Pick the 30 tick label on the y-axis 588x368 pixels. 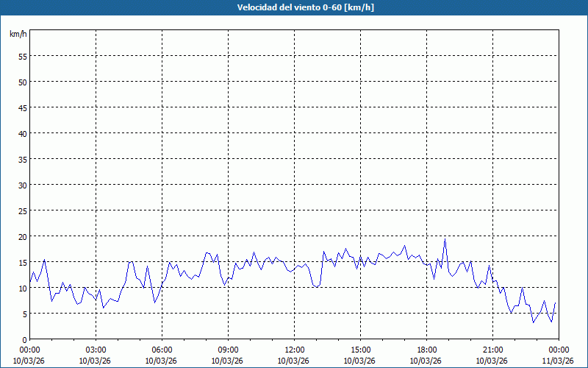coord(22,185)
